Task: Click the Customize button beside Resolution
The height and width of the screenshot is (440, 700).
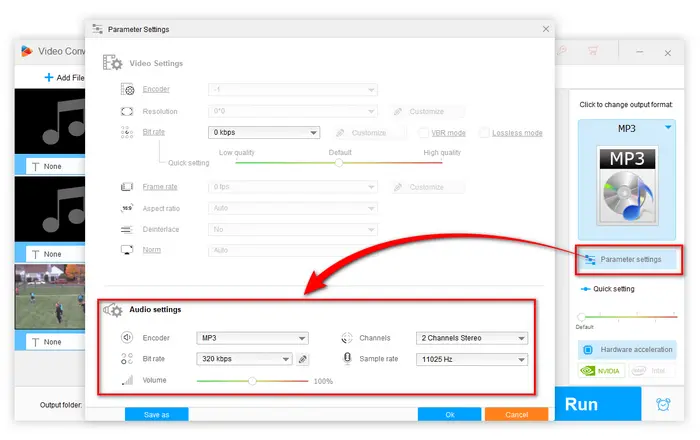Action: pos(427,112)
